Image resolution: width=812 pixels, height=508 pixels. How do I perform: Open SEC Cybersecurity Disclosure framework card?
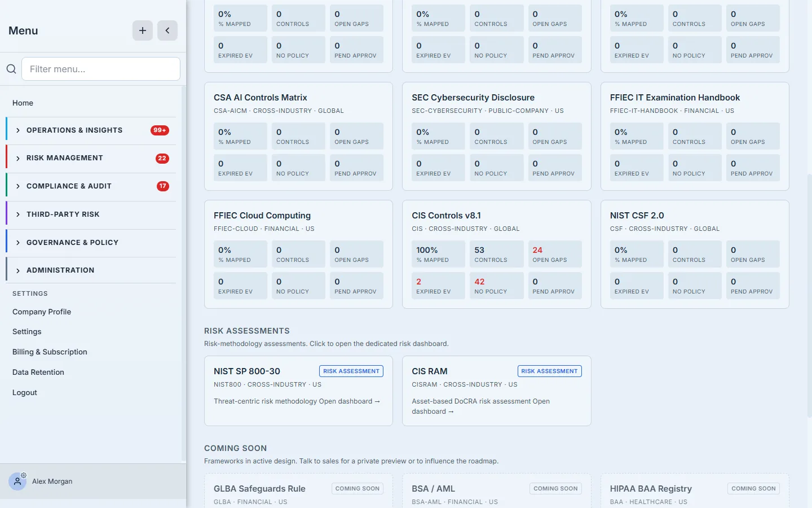[x=496, y=136]
